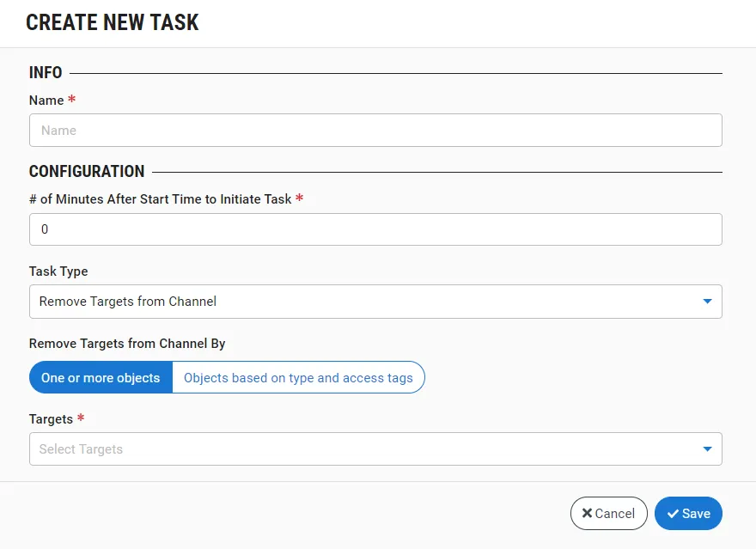Screen dimensions: 756x549
Task: Choose 'Objects based on type and access tags'
Action: click(x=298, y=377)
